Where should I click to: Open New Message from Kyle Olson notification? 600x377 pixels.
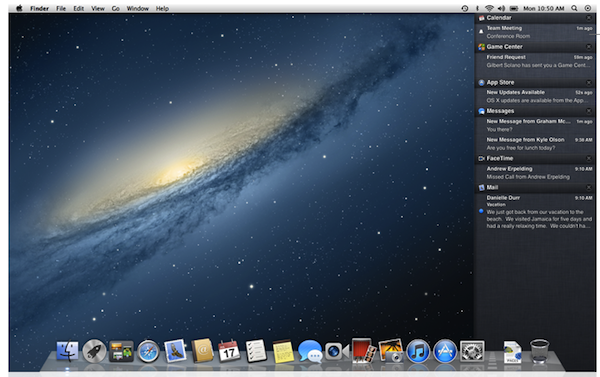(x=535, y=144)
